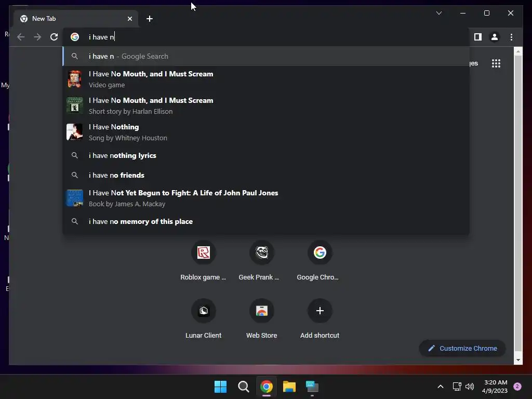Open the Geek Prank shortcut
532x399 pixels.
262,261
